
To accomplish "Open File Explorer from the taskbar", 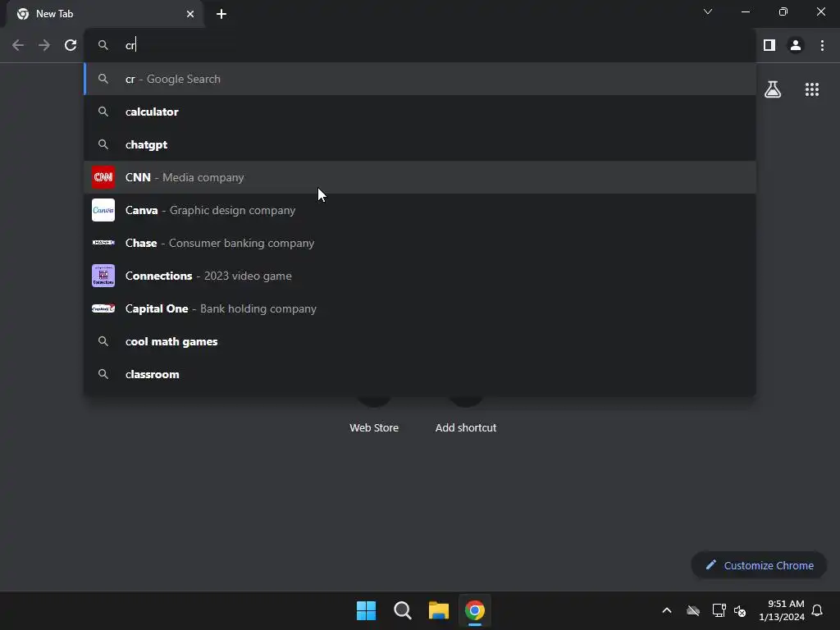I will coord(439,610).
